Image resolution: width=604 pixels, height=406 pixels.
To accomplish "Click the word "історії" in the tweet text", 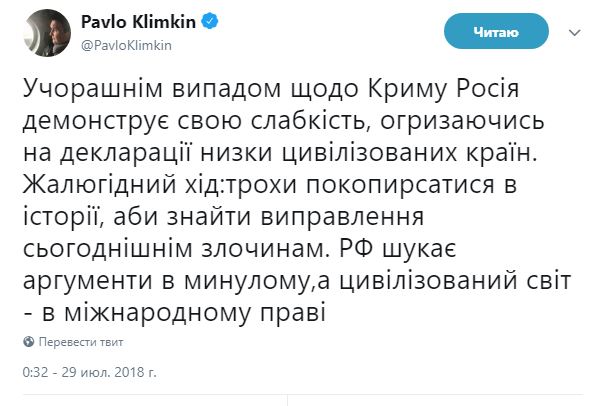I will (63, 218).
